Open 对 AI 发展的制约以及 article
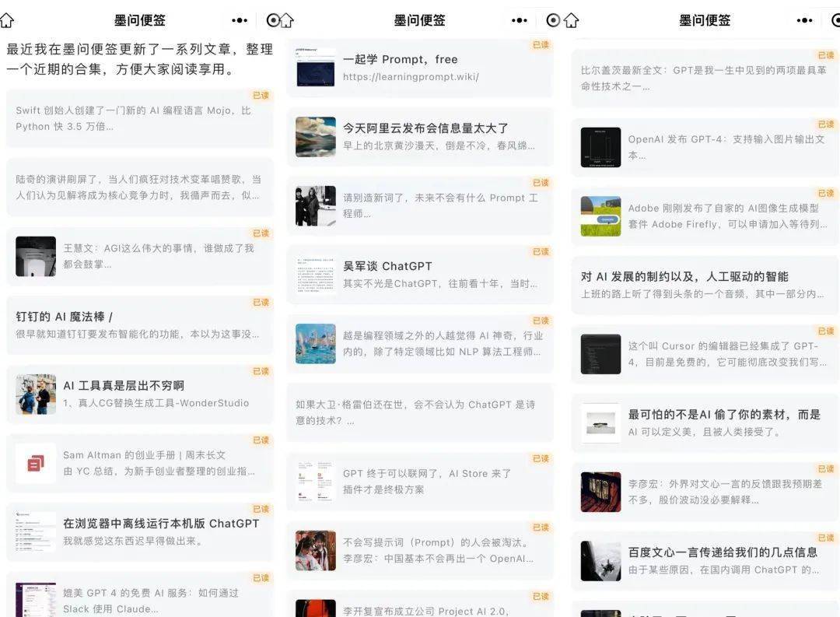The height and width of the screenshot is (617, 840). [x=705, y=285]
